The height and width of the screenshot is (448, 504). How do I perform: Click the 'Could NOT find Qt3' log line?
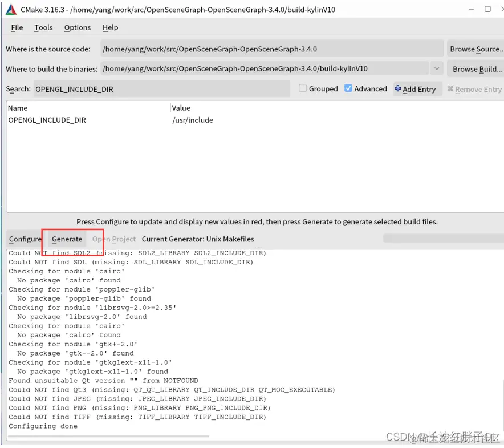(x=172, y=389)
